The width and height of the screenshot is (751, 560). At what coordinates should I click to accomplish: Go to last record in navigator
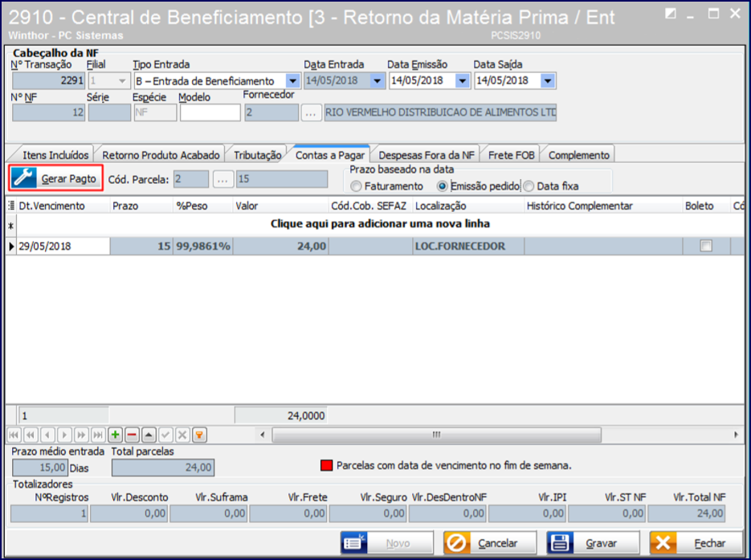coord(98,435)
